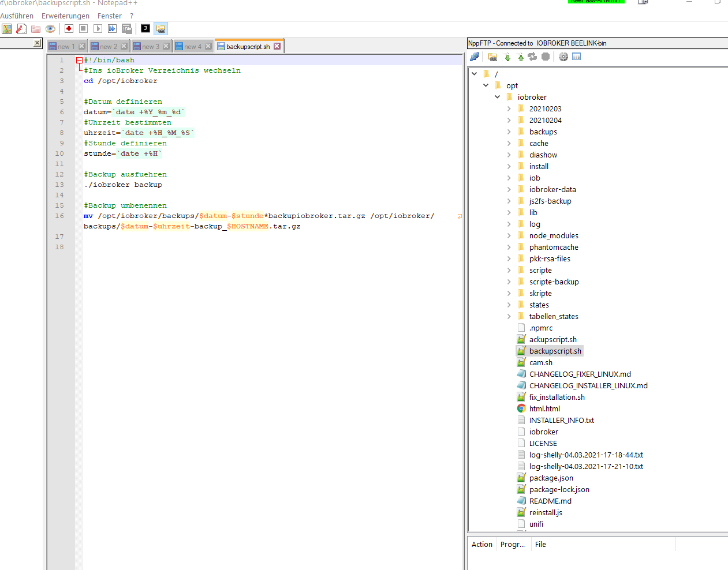Expand the backups folder
The width and height of the screenshot is (728, 570).
509,132
